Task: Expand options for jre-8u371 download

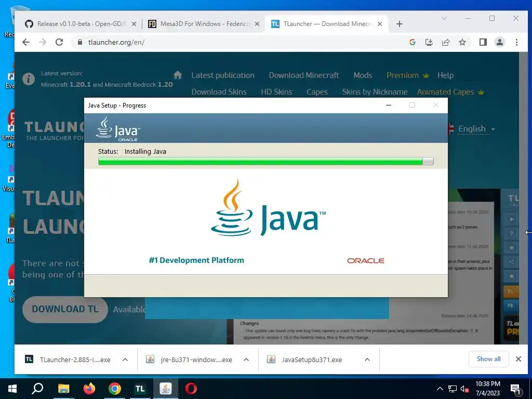Action: pyautogui.click(x=246, y=360)
